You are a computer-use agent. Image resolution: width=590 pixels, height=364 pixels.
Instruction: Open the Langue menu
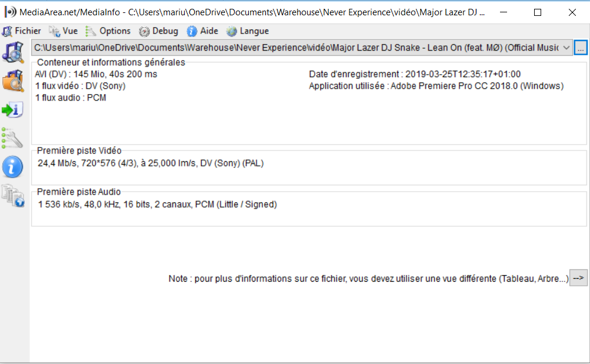pyautogui.click(x=248, y=31)
